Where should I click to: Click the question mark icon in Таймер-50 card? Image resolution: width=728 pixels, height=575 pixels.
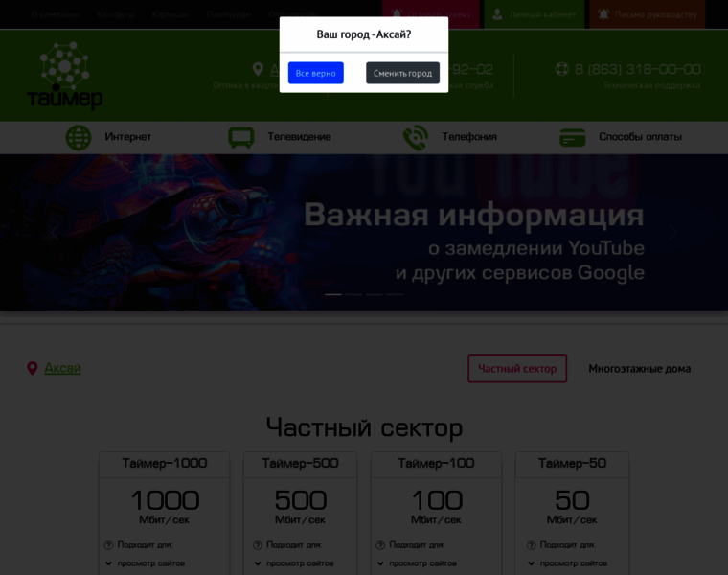click(531, 544)
